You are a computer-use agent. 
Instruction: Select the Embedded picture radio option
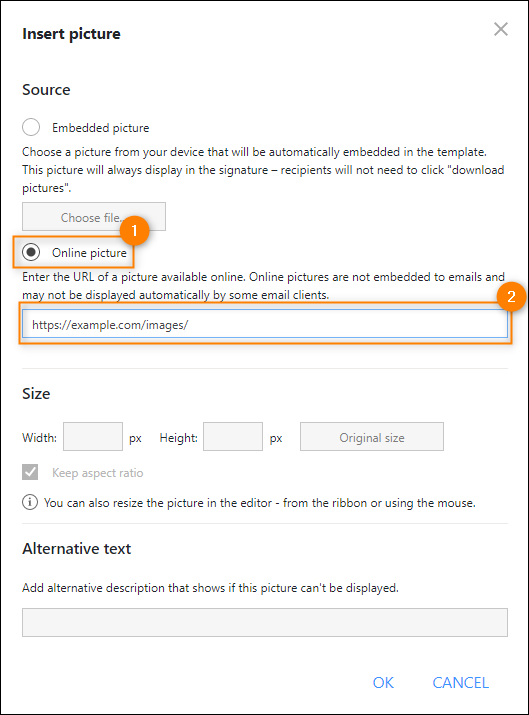31,127
